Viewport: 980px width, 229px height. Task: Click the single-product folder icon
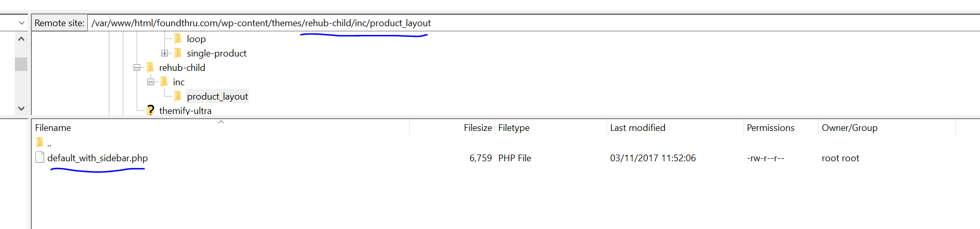click(178, 53)
